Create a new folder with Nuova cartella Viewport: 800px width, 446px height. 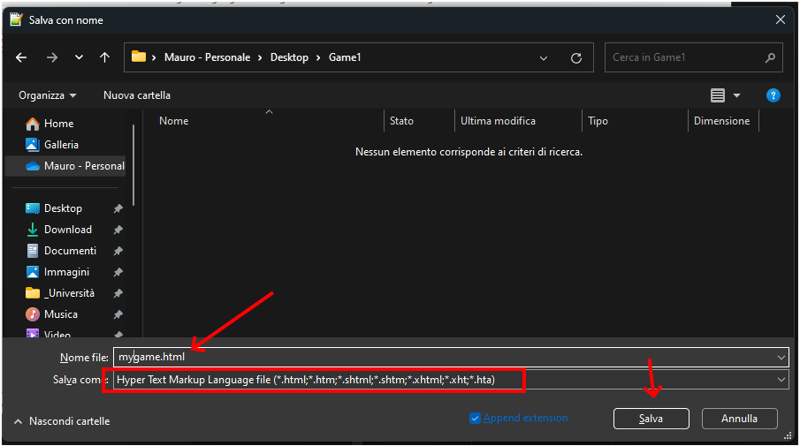tap(137, 95)
